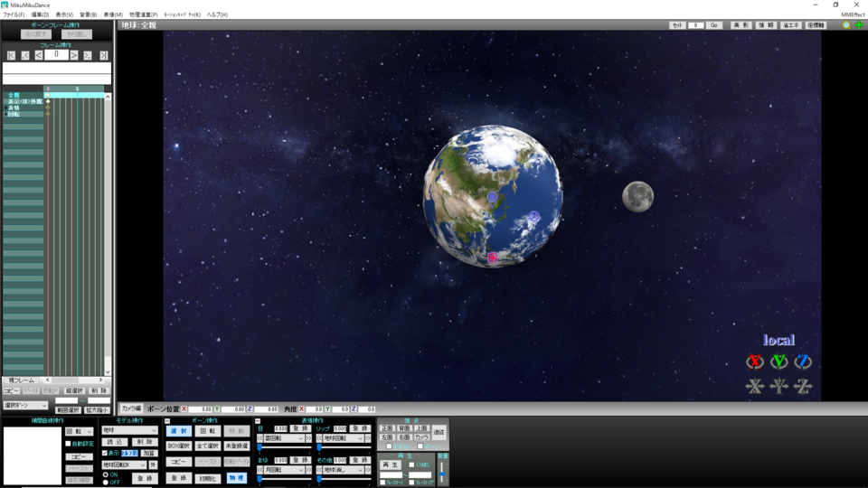868x488 pixels.
Task: Click the gray Z move axis handle
Action: click(803, 386)
